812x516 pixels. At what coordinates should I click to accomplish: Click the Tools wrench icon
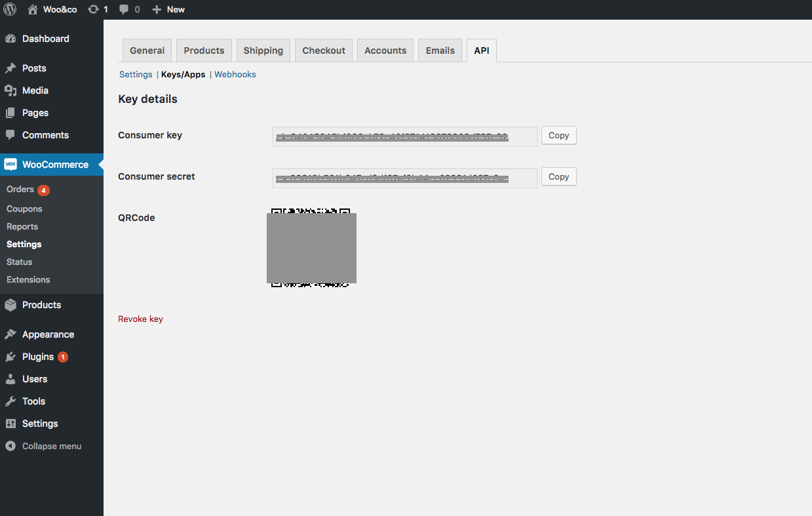pyautogui.click(x=10, y=401)
